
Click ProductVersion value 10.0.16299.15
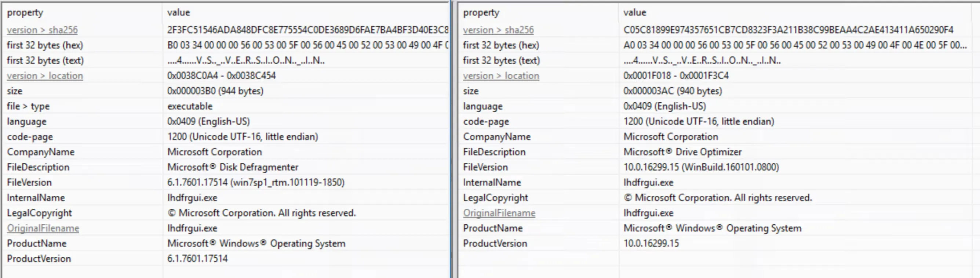[x=651, y=244]
